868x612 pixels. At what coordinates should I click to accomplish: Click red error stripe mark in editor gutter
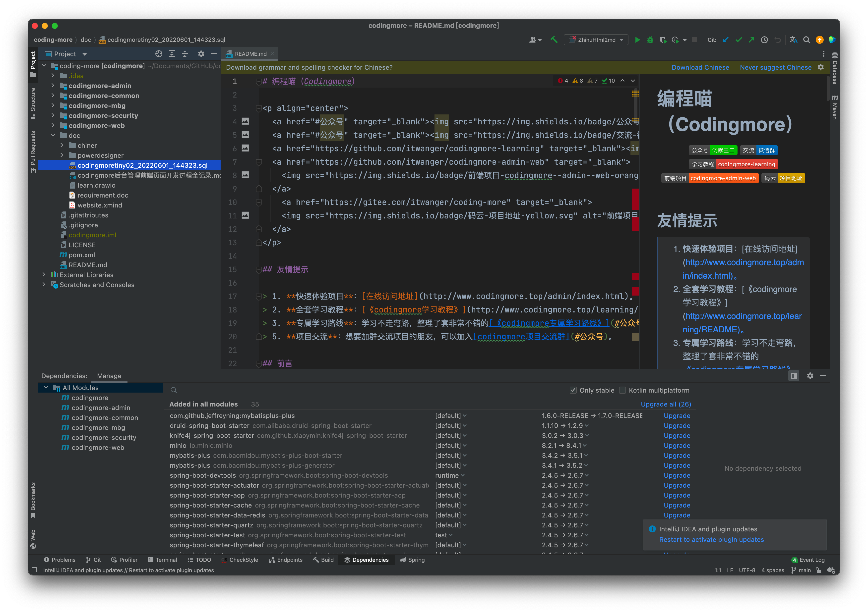point(635,199)
